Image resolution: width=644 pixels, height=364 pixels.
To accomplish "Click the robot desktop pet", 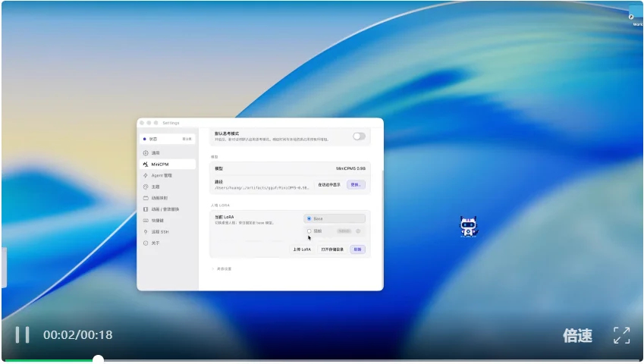I will [x=468, y=227].
